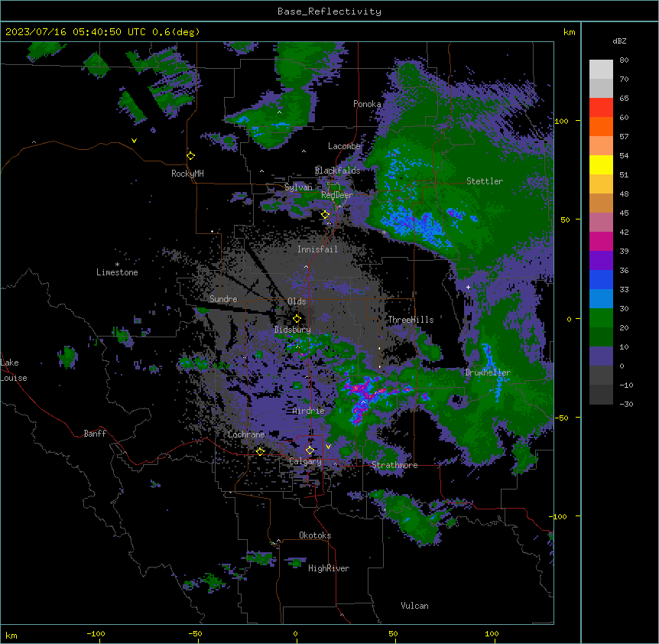Click the Innisfail label
This screenshot has height=644, width=659.
pyautogui.click(x=317, y=249)
